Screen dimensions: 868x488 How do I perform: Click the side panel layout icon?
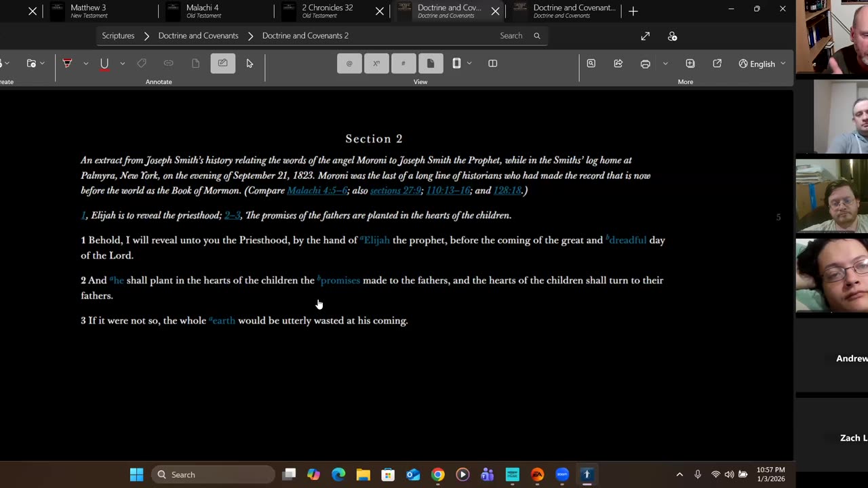[x=456, y=63]
